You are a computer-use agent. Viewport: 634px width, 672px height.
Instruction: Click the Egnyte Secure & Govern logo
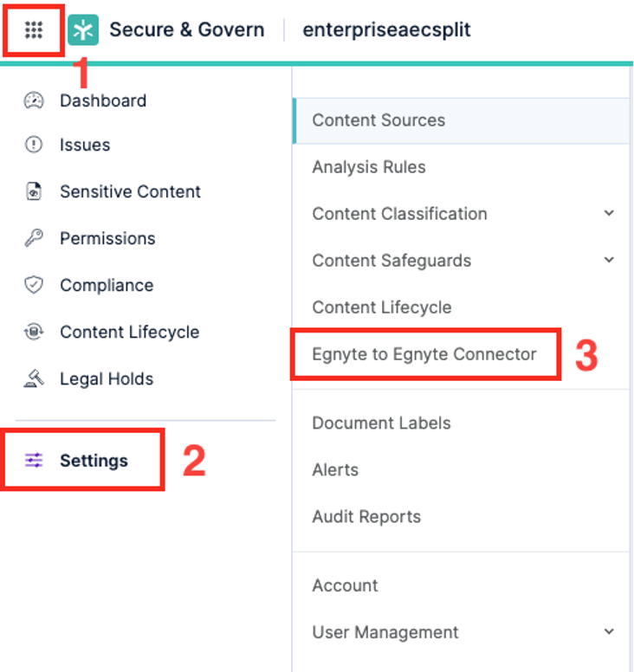(x=83, y=30)
